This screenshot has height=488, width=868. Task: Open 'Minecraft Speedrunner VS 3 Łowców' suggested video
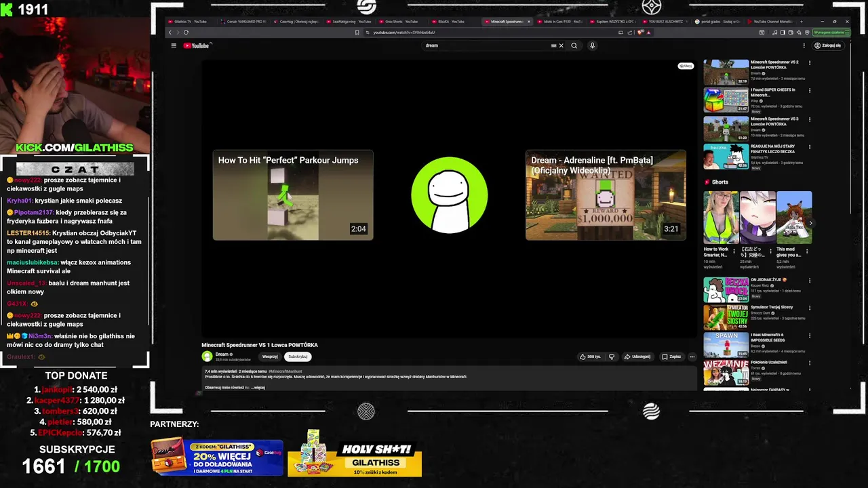tap(726, 129)
